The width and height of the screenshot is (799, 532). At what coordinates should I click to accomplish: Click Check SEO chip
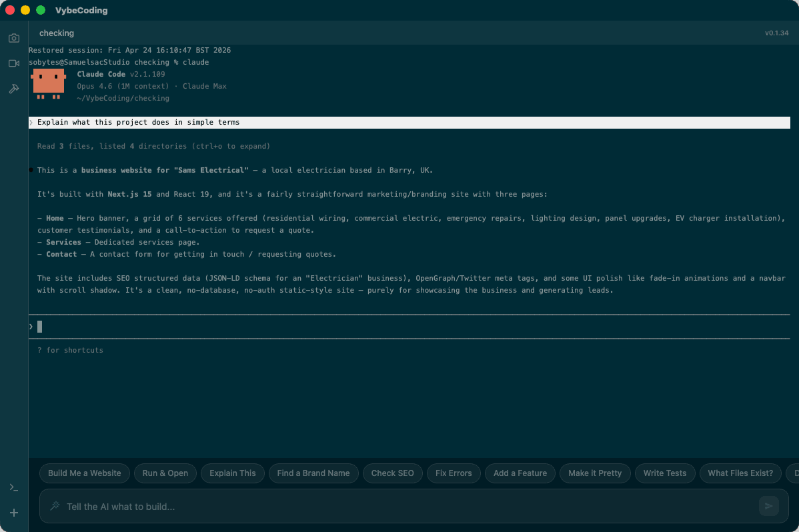coord(392,473)
